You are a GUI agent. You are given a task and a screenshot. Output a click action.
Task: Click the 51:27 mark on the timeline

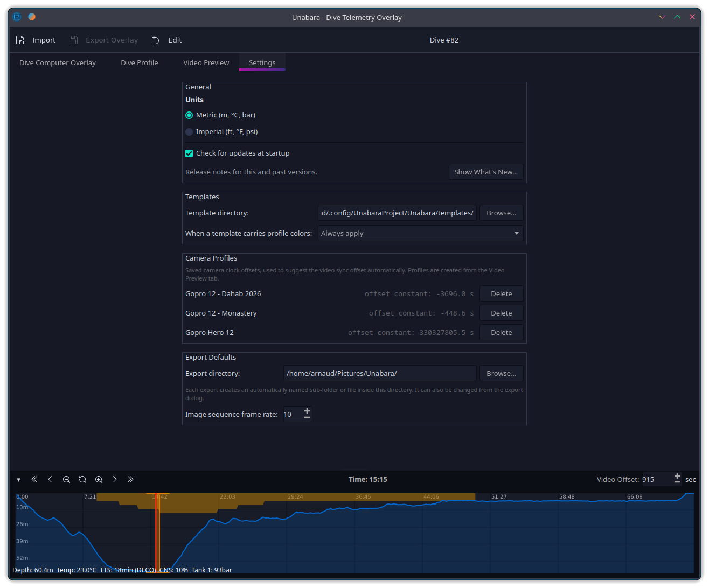pyautogui.click(x=499, y=496)
